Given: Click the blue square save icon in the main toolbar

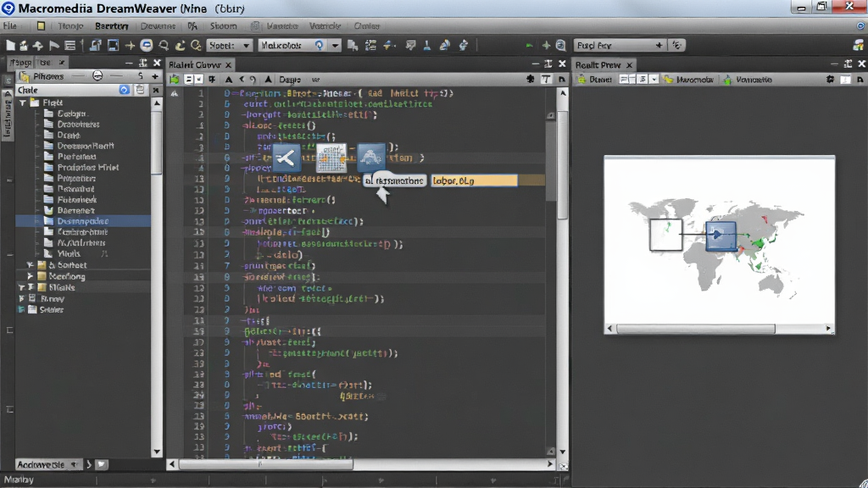Looking at the screenshot, I should tap(113, 46).
